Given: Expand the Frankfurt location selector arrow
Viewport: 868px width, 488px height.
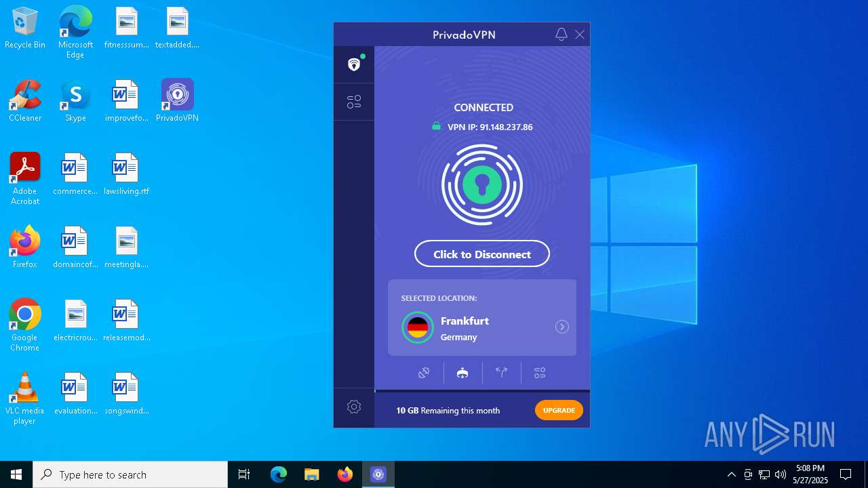Looking at the screenshot, I should click(x=562, y=327).
